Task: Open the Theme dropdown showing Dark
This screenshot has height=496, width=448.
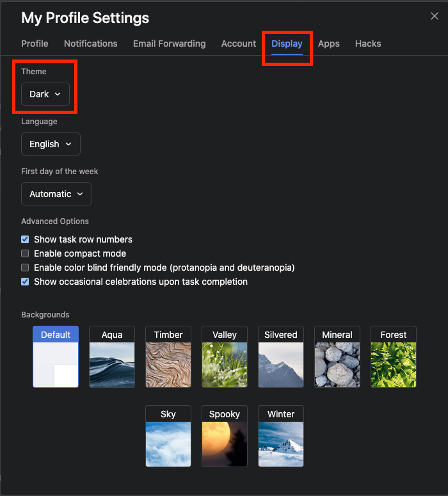Action: (x=45, y=94)
